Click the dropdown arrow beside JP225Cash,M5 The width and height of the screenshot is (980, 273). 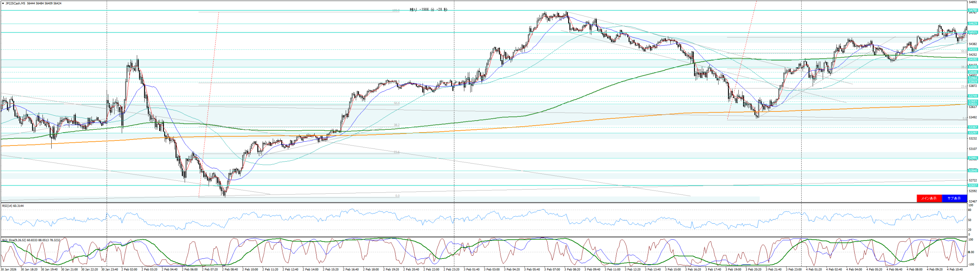(x=3, y=3)
